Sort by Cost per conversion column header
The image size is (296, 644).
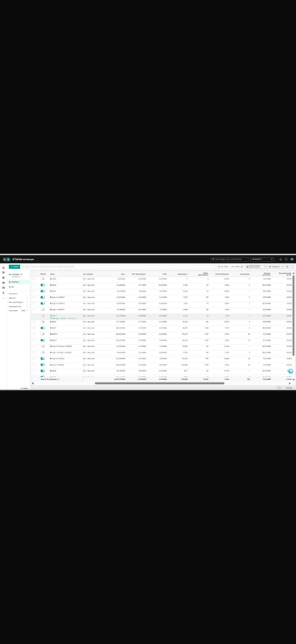click(x=266, y=274)
